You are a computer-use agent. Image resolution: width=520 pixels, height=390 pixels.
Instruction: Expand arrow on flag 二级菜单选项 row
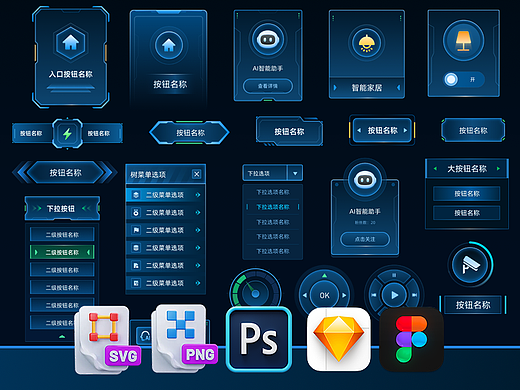[x=198, y=230]
